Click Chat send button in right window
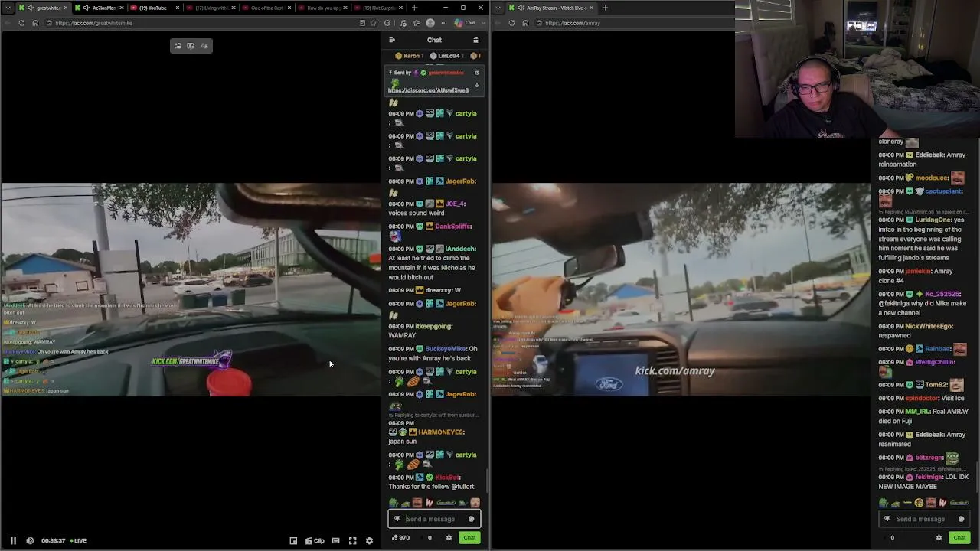 point(959,537)
